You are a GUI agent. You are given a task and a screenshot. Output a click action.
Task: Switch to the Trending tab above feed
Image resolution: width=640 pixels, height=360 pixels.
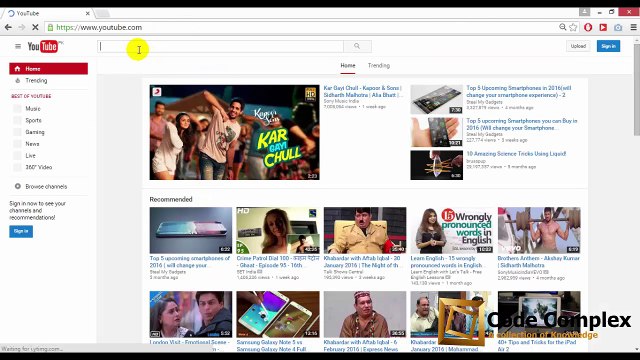coord(379,65)
